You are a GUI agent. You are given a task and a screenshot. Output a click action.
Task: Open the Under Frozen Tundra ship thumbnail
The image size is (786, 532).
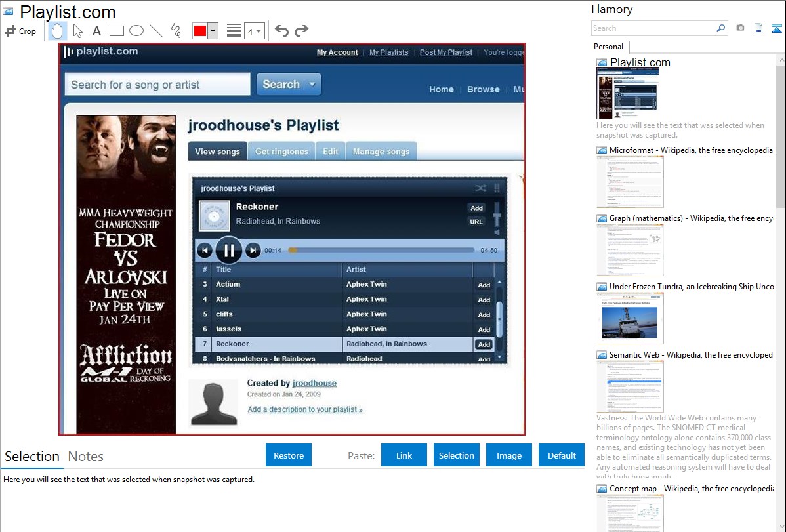coord(630,318)
